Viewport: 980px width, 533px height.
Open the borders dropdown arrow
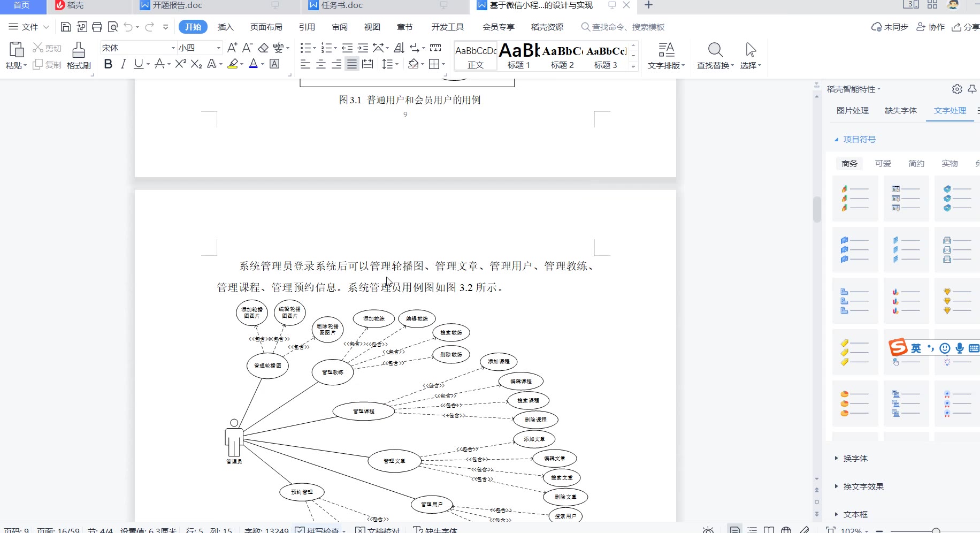[x=443, y=64]
